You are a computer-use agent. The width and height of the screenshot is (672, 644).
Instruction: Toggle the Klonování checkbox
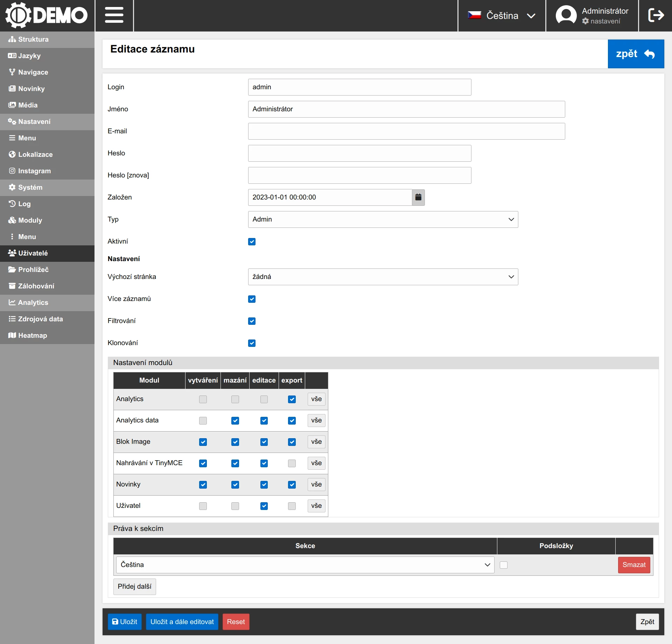pyautogui.click(x=252, y=343)
